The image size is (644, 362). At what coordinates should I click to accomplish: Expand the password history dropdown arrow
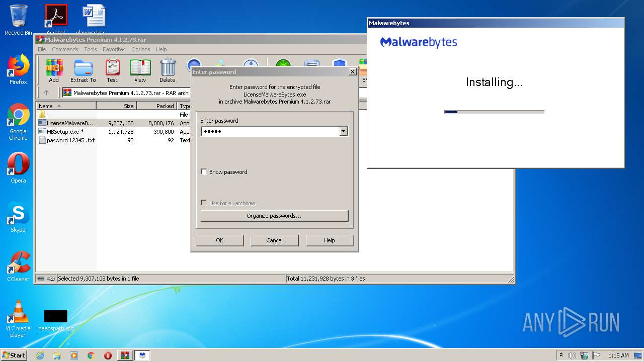[x=344, y=131]
